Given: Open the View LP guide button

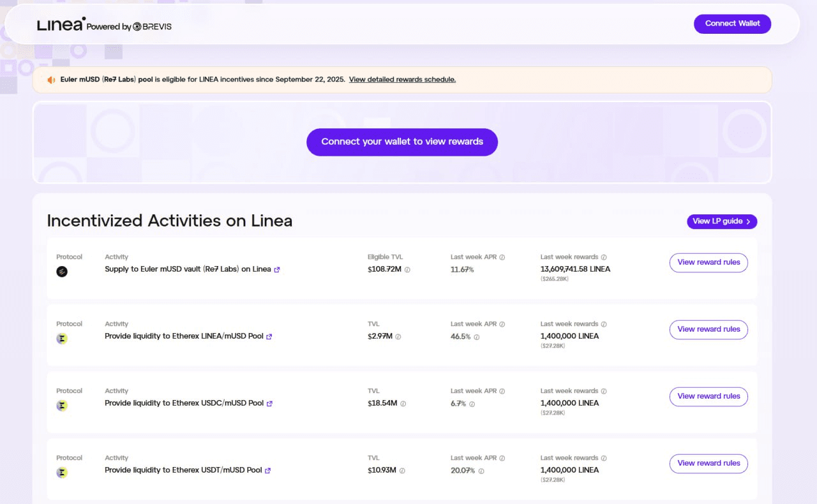Looking at the screenshot, I should (x=722, y=221).
